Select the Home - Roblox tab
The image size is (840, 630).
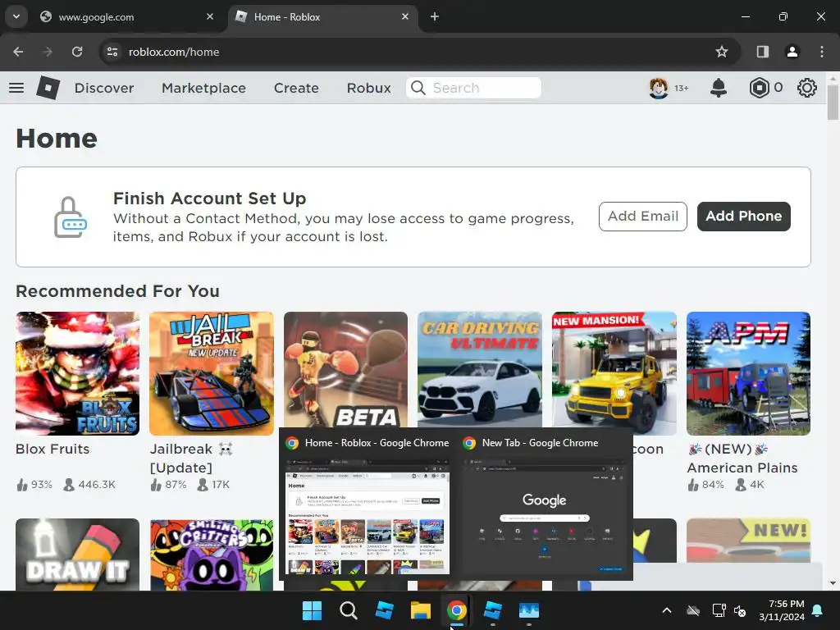[324, 16]
